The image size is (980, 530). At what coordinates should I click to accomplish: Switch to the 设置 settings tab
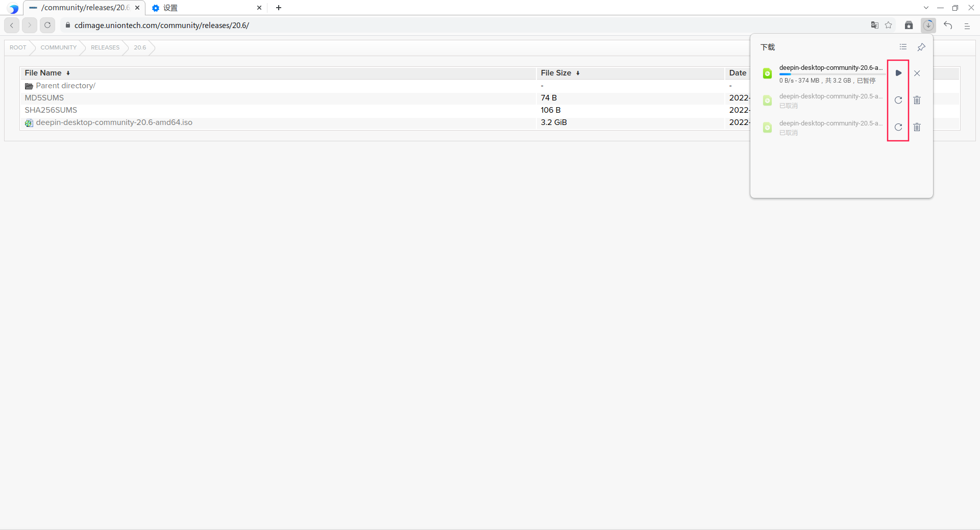coord(207,8)
